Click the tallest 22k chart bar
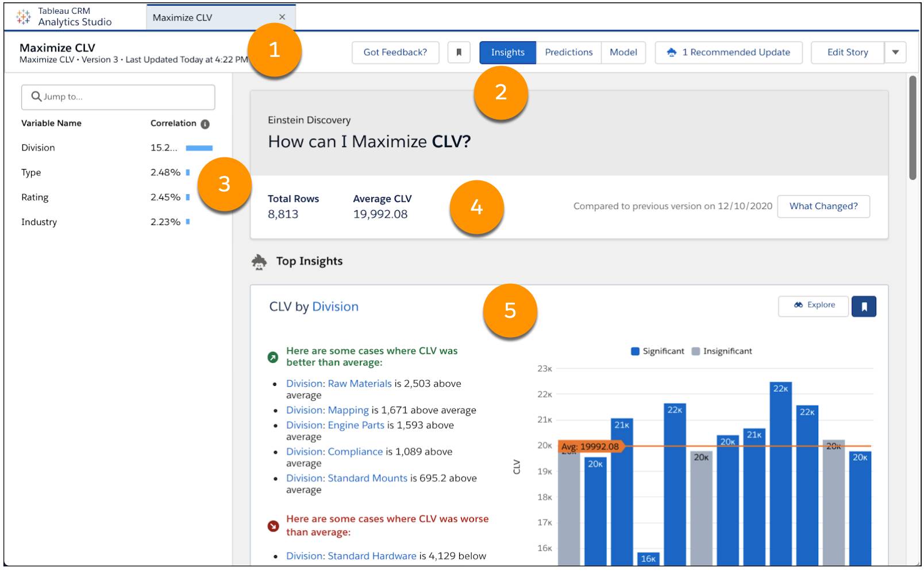The image size is (924, 571). [x=781, y=473]
